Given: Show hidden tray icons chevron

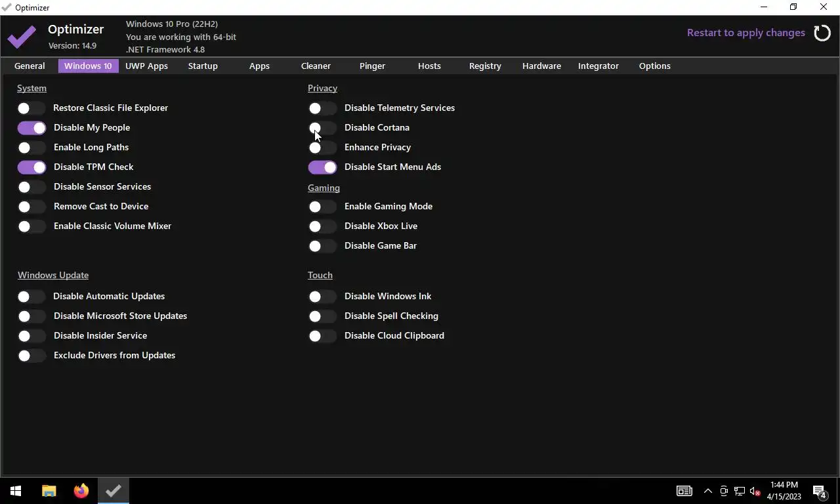Looking at the screenshot, I should [x=708, y=491].
